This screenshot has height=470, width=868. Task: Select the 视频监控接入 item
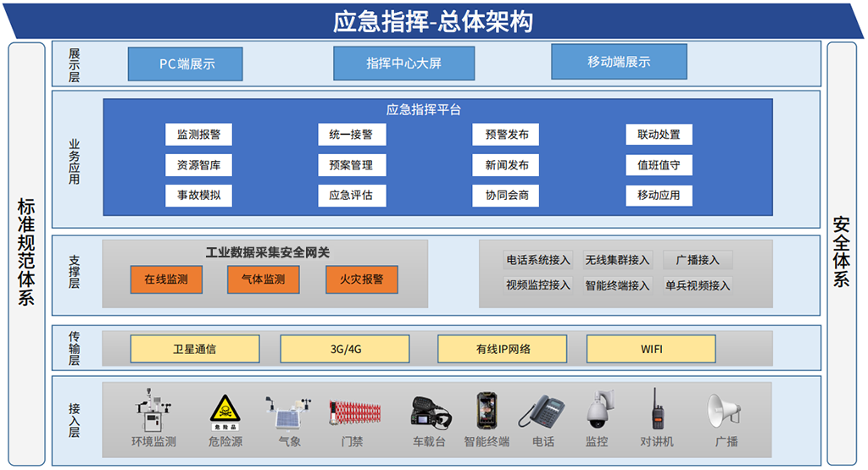click(x=537, y=285)
